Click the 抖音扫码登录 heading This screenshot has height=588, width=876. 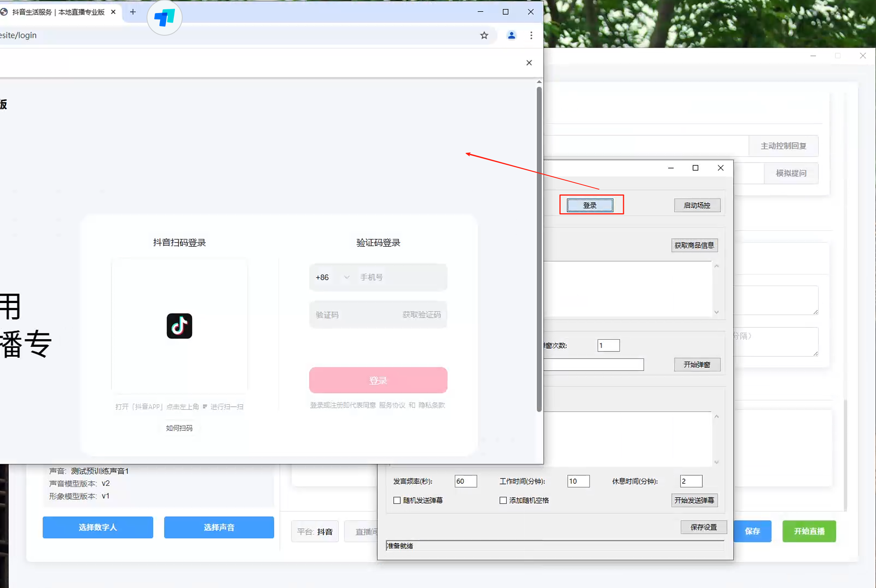coord(179,243)
